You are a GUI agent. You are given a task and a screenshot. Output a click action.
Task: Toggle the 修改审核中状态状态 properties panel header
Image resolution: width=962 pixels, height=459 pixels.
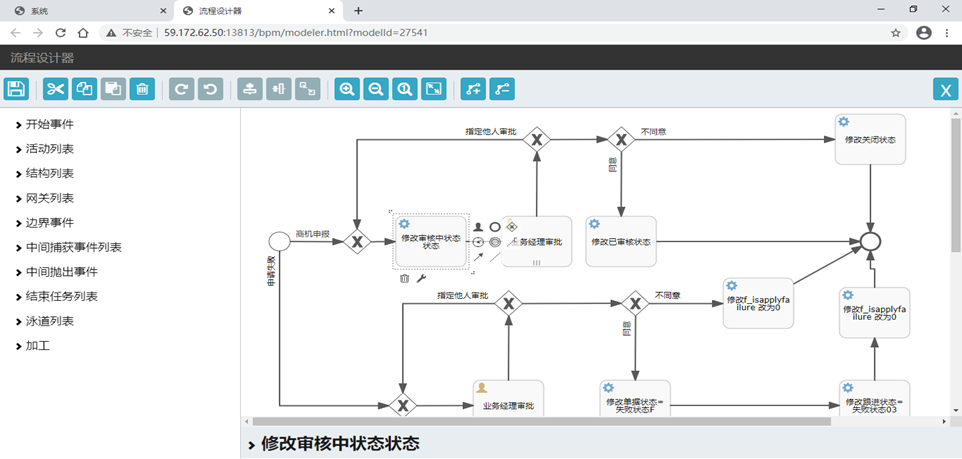coord(340,443)
